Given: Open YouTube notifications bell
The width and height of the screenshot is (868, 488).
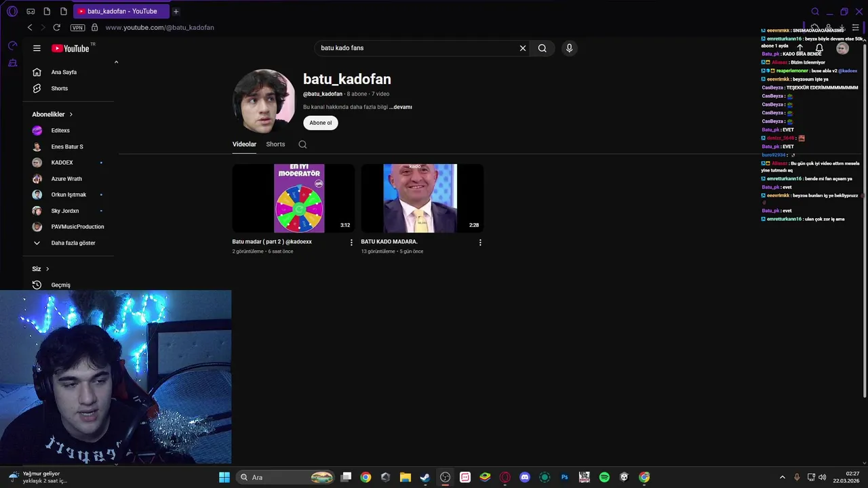Looking at the screenshot, I should pos(819,48).
